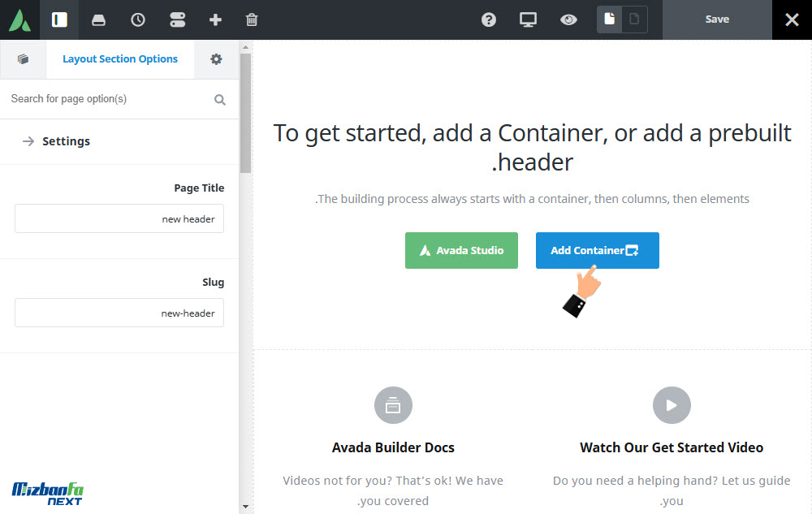Click the sidebar scrollbar up arrow

pyautogui.click(x=245, y=47)
